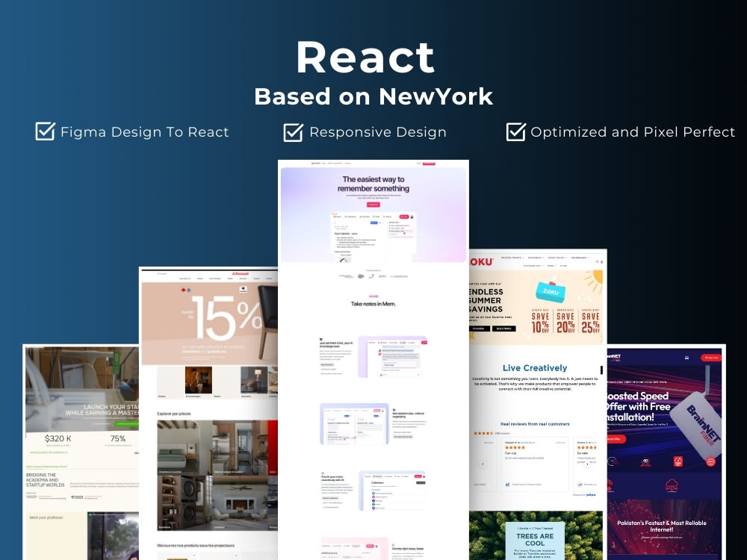Click the Boosted Speed Offer headline
This screenshot has height=560, width=747.
pyautogui.click(x=637, y=406)
